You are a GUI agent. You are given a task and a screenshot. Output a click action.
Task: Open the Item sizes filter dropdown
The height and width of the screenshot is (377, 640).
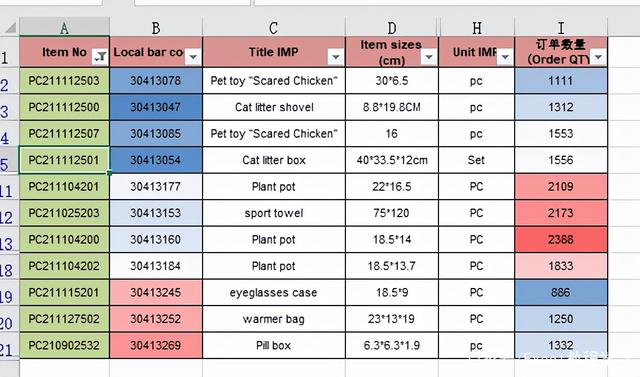coord(429,57)
